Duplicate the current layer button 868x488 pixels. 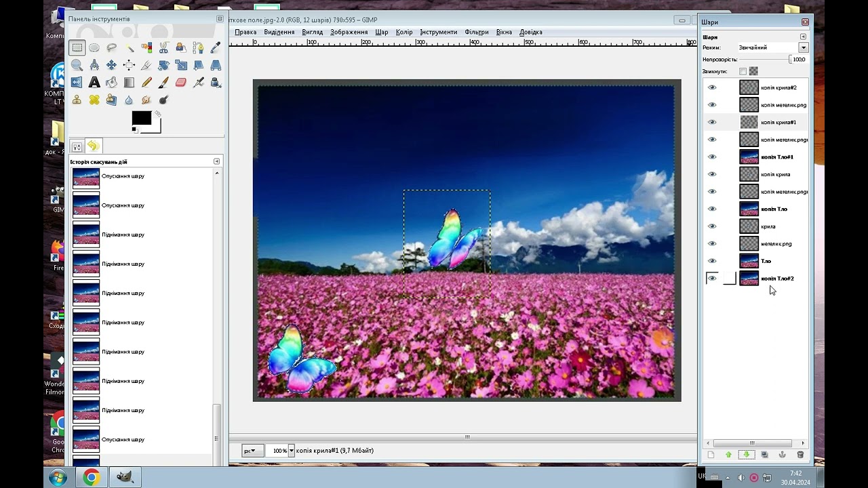(764, 455)
